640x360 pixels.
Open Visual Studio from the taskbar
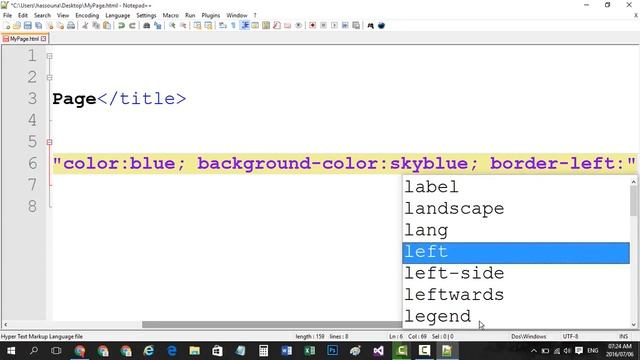[x=378, y=351]
